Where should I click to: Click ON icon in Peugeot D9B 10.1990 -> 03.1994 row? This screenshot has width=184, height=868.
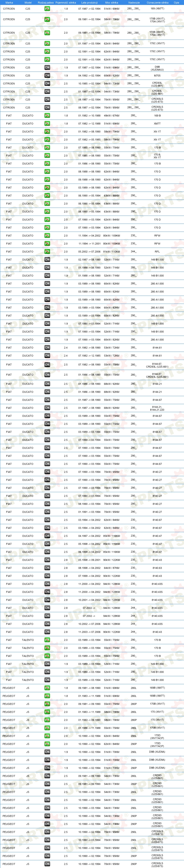coord(47,760)
